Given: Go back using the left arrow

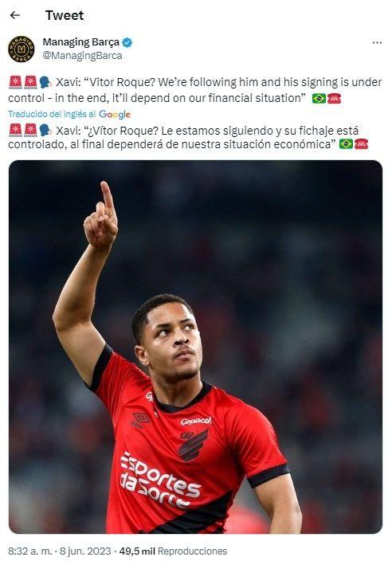Looking at the screenshot, I should (x=15, y=15).
